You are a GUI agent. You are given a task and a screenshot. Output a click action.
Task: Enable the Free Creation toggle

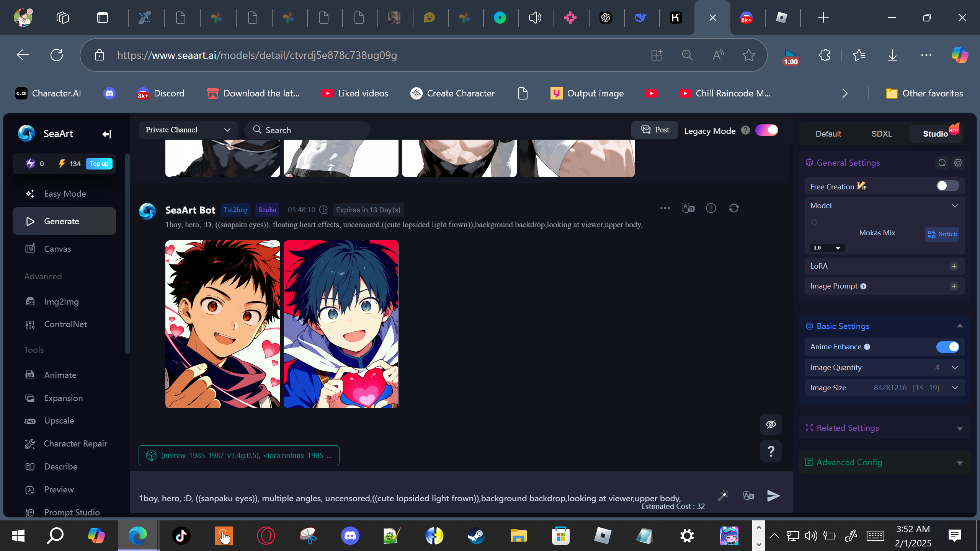947,186
